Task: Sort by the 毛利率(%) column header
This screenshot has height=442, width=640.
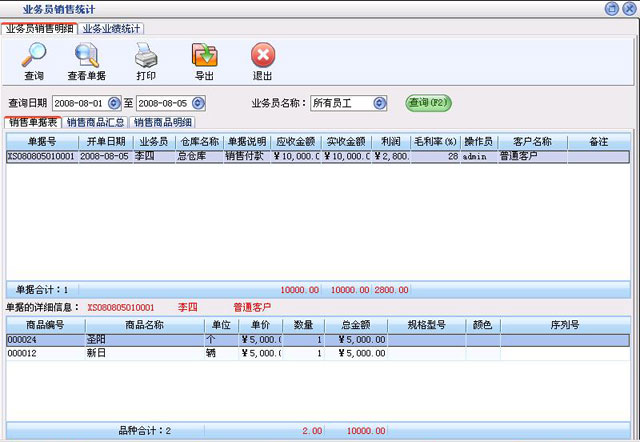Action: pos(436,142)
